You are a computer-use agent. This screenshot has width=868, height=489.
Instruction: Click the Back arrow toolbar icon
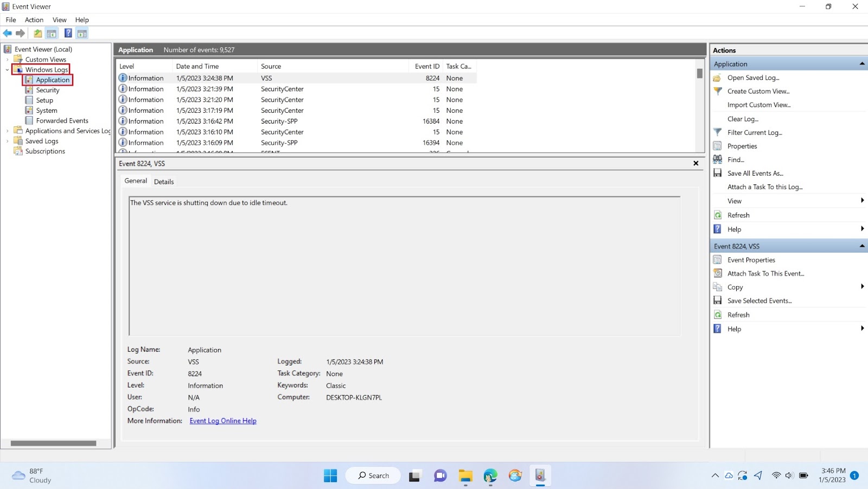point(8,34)
